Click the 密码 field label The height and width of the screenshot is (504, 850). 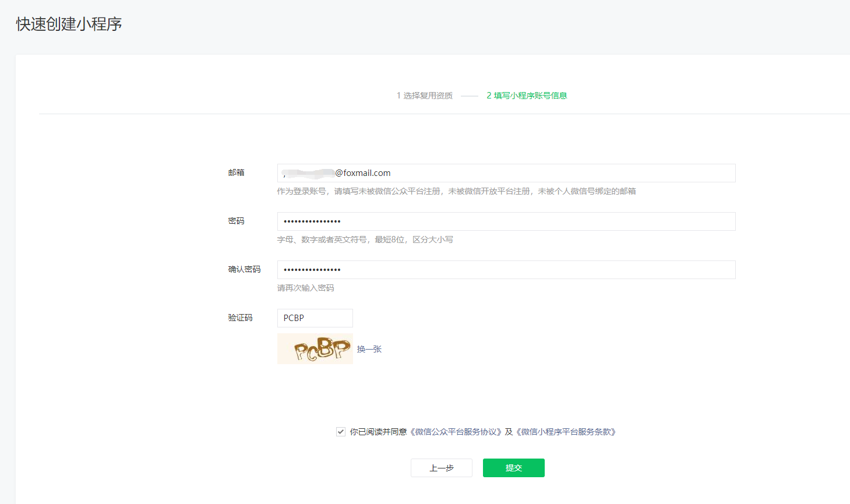pyautogui.click(x=236, y=221)
